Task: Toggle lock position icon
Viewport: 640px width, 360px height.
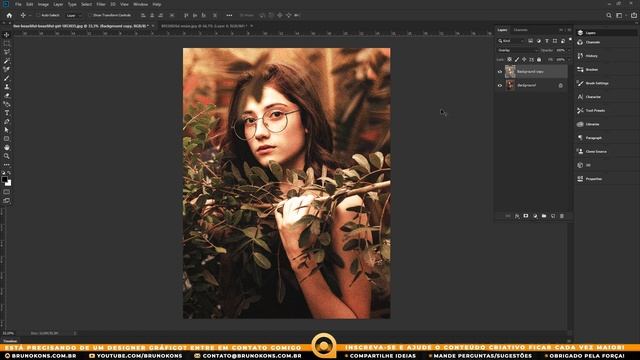Action: click(x=524, y=60)
